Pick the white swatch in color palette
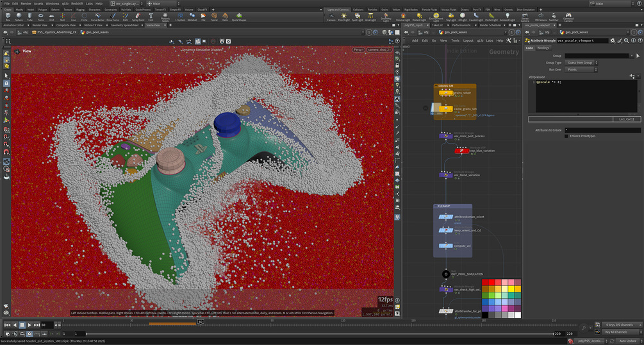 click(518, 315)
